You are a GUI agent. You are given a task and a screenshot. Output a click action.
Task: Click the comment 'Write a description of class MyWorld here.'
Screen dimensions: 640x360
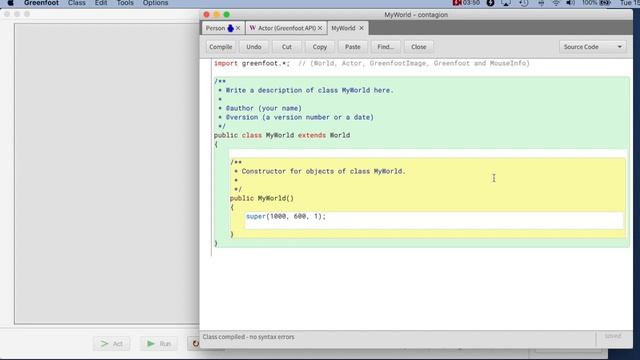coord(309,91)
